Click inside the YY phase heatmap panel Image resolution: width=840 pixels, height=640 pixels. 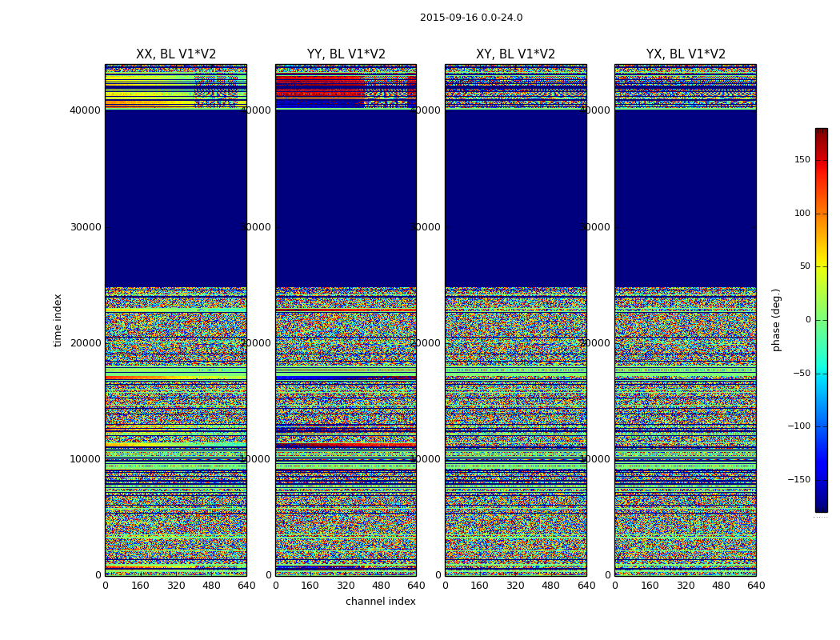(346, 320)
